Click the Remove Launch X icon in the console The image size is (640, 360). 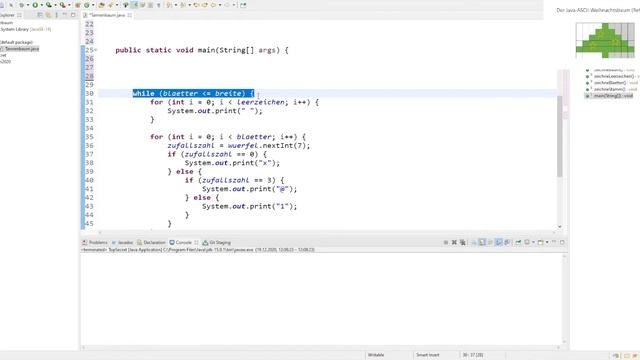tap(454, 242)
